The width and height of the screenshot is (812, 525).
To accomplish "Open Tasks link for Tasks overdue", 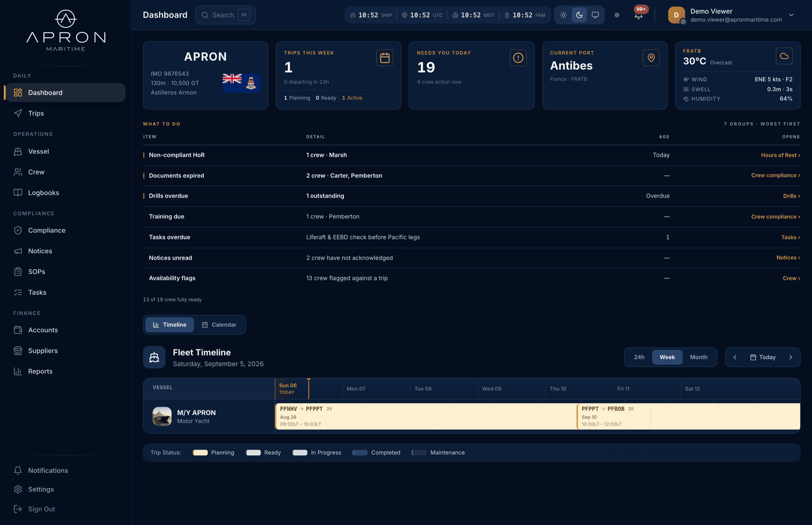I will [790, 237].
